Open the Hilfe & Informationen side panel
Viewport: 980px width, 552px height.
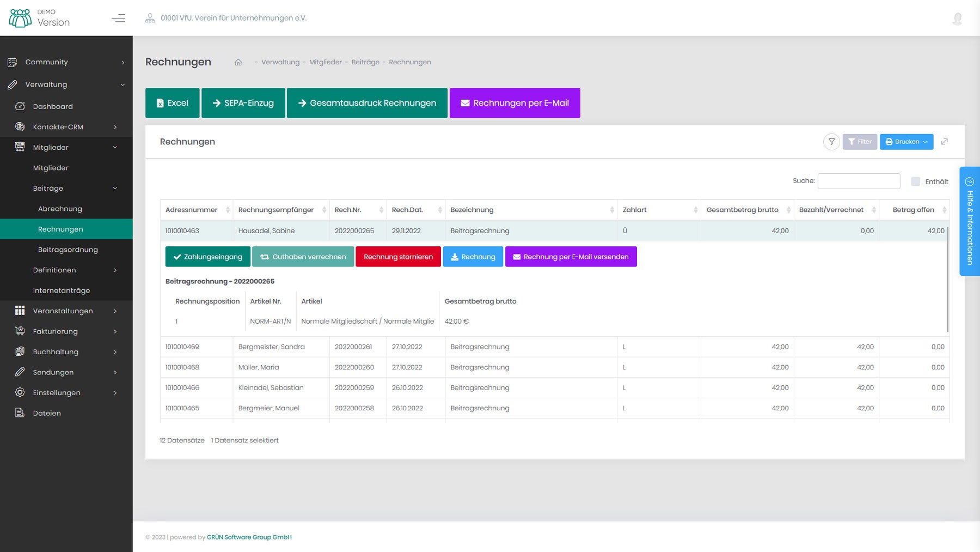969,221
